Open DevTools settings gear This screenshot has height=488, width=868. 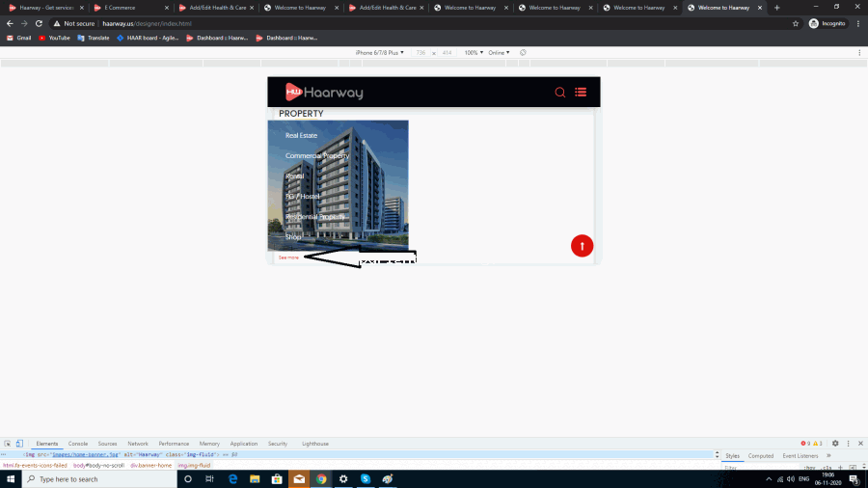[835, 444]
